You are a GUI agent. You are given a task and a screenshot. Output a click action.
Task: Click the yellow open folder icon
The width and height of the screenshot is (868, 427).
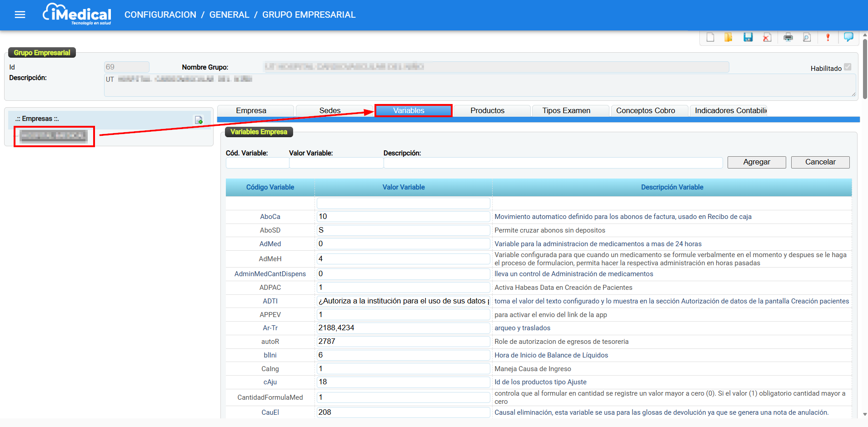(728, 37)
